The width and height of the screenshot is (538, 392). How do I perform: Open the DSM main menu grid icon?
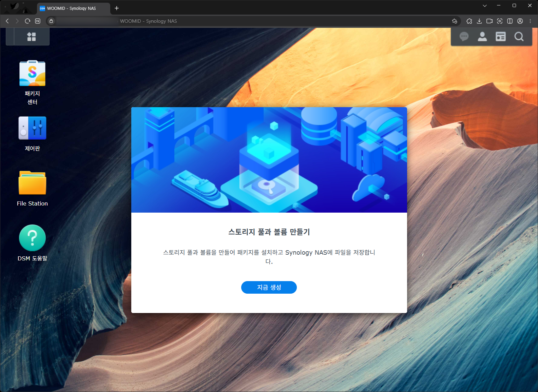[32, 37]
